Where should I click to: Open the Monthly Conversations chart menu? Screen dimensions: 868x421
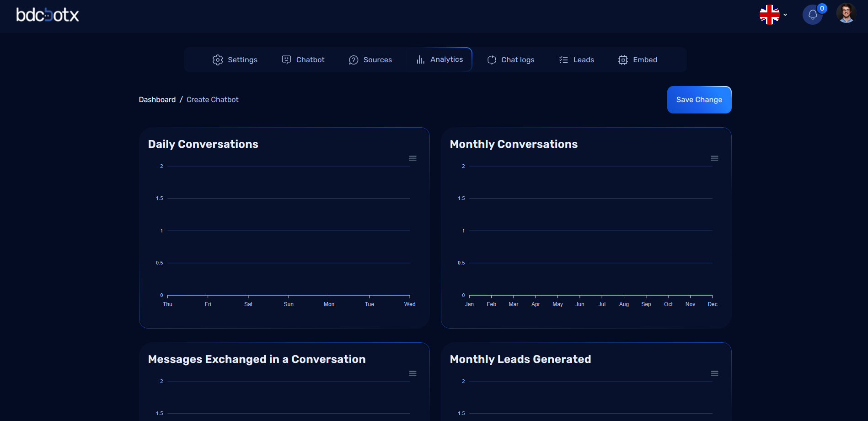(714, 158)
